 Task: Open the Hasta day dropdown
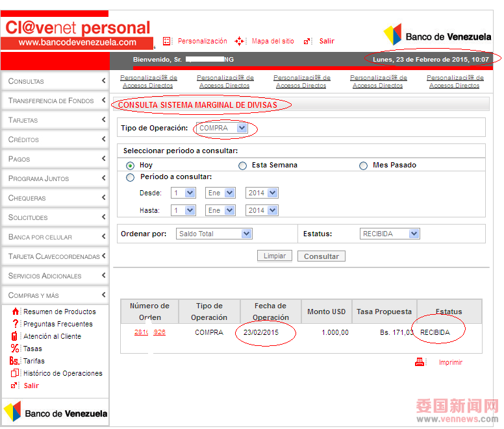183,210
